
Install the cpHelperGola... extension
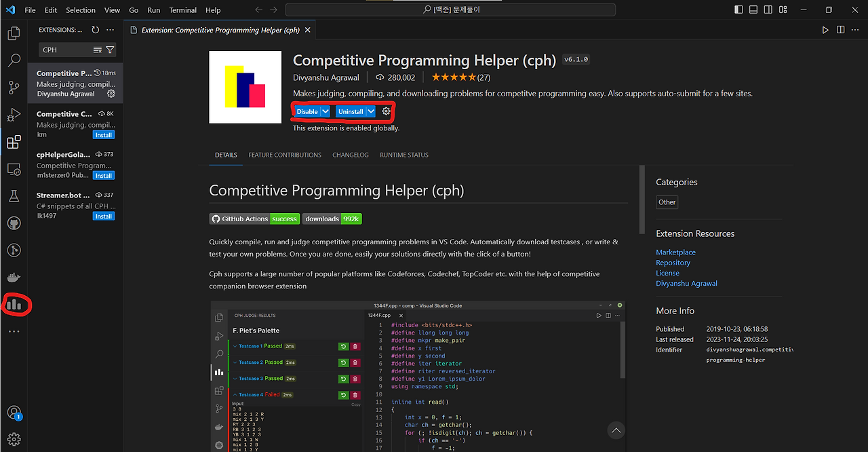tap(104, 176)
